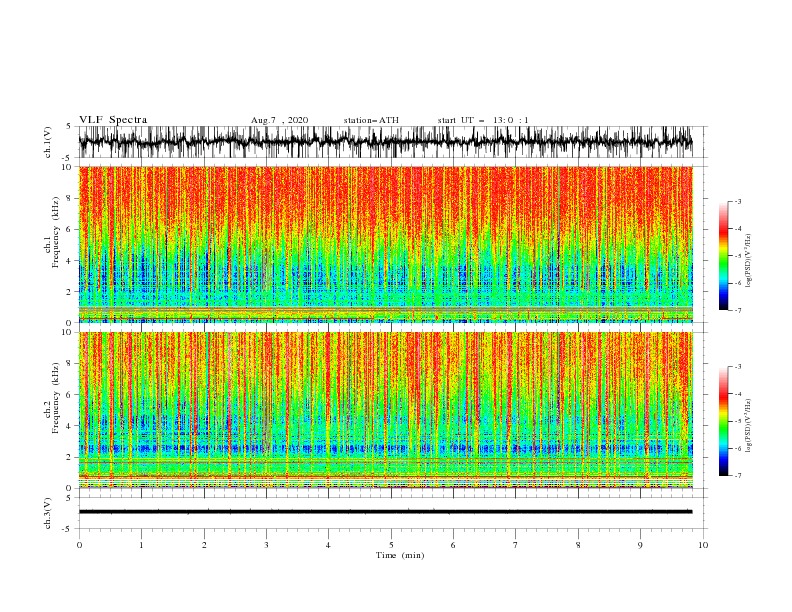Click time axis tick label "4"
Image resolution: width=792 pixels, height=612 pixels.
pyautogui.click(x=328, y=545)
